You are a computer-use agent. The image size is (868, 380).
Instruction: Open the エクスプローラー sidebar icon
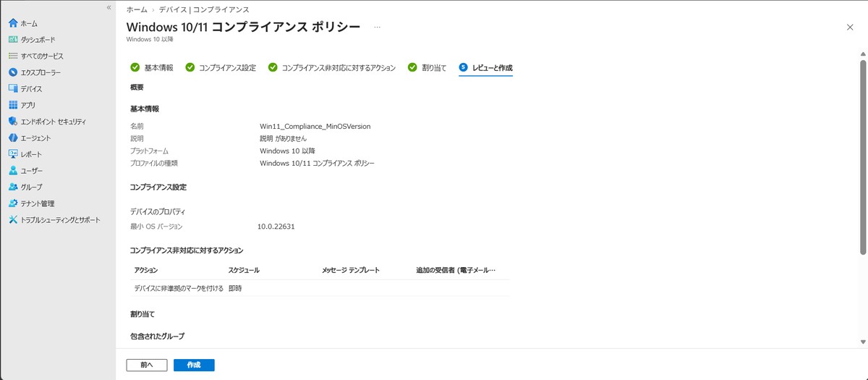(x=13, y=72)
